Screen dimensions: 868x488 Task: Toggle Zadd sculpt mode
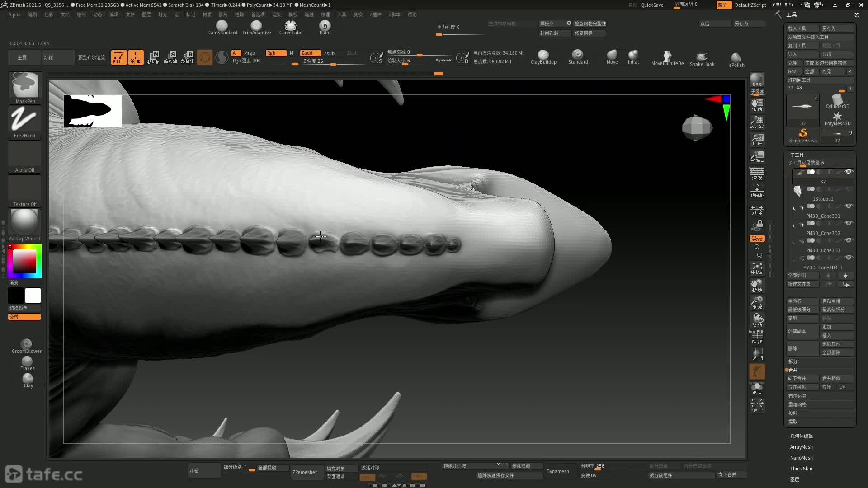point(310,53)
